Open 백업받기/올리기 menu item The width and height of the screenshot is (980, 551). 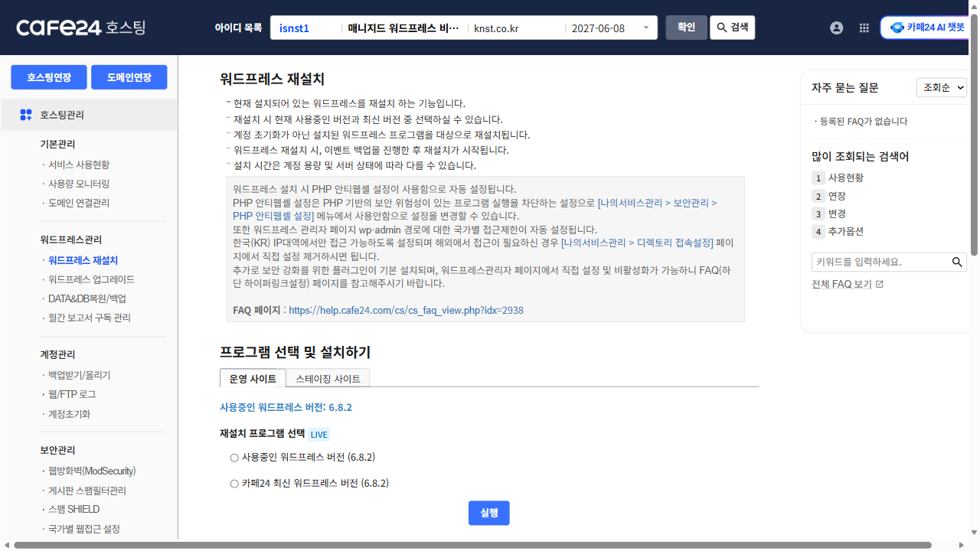pyautogui.click(x=79, y=375)
